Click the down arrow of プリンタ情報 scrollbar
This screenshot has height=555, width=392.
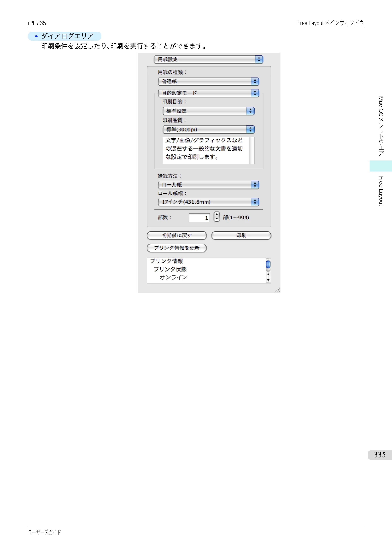pos(268,280)
